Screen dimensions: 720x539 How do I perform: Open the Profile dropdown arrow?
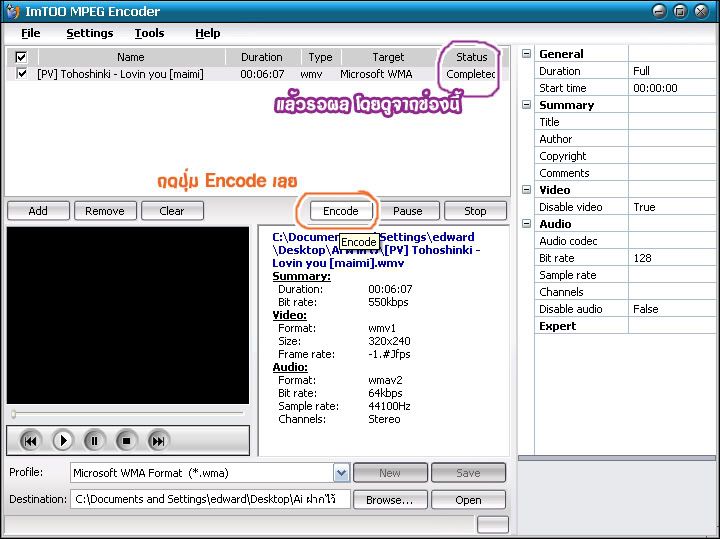pyautogui.click(x=341, y=473)
